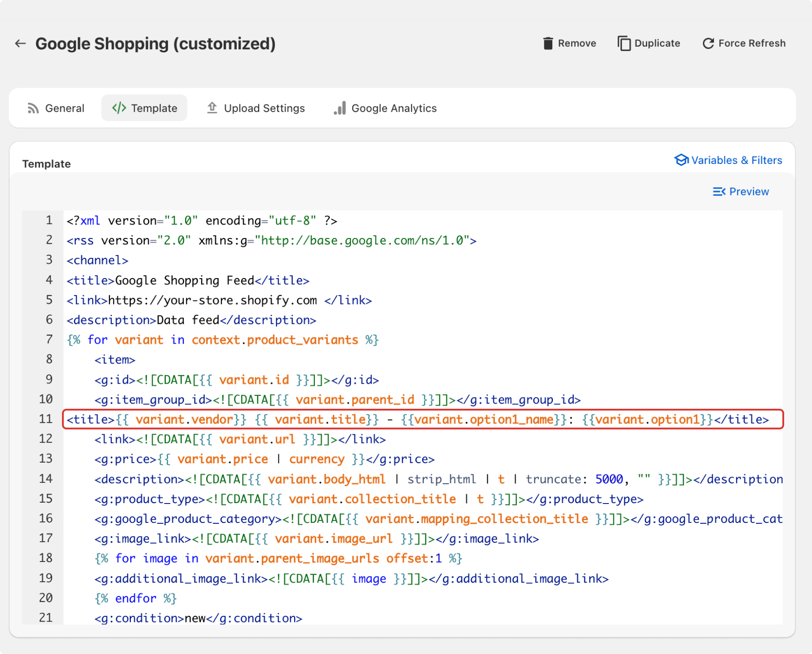Screen dimensions: 812x654
Task: Switch to the Template tab
Action: click(x=144, y=108)
